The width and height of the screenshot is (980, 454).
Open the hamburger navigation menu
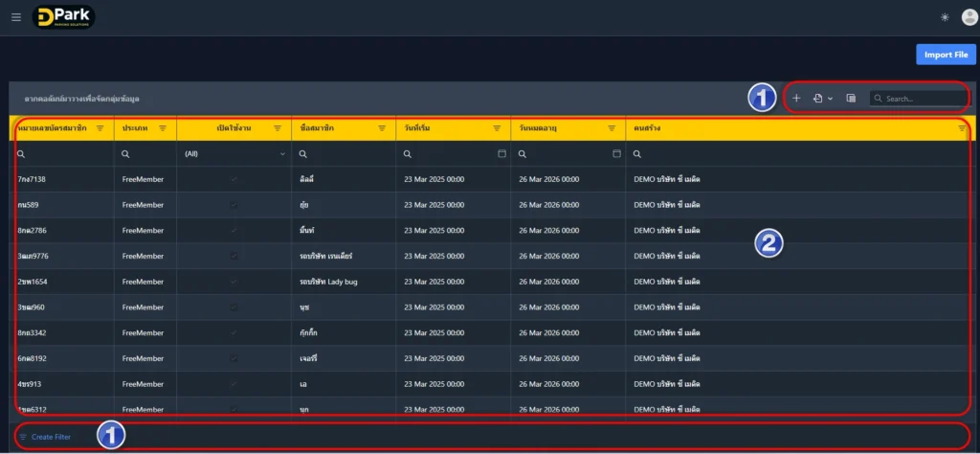click(x=15, y=17)
